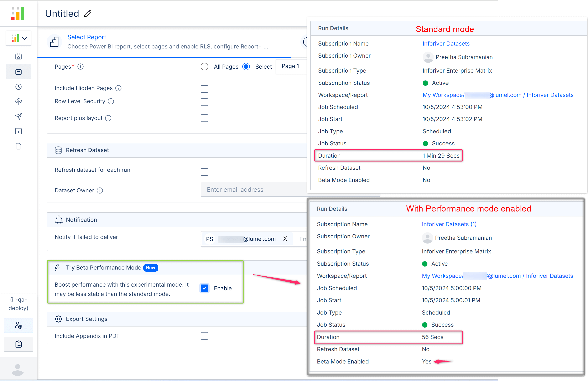Viewport: 588px width, 381px height.
Task: Click the calendar/schedule icon in sidebar
Action: point(18,72)
